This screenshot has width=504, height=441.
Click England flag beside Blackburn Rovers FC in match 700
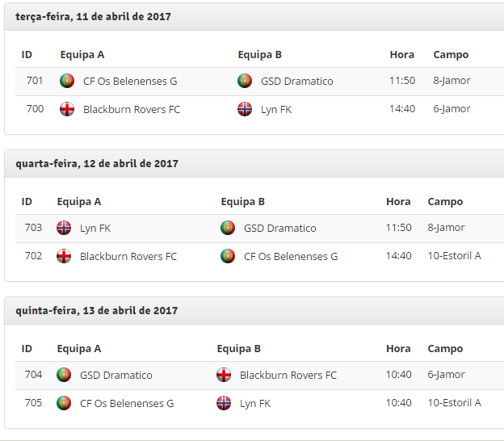(x=67, y=109)
